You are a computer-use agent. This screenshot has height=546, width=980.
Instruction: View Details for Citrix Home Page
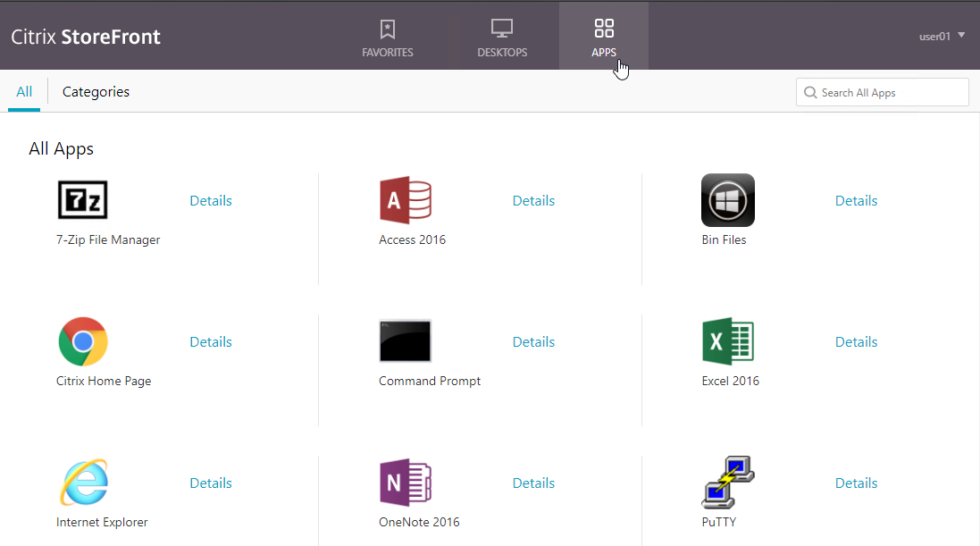click(x=211, y=342)
